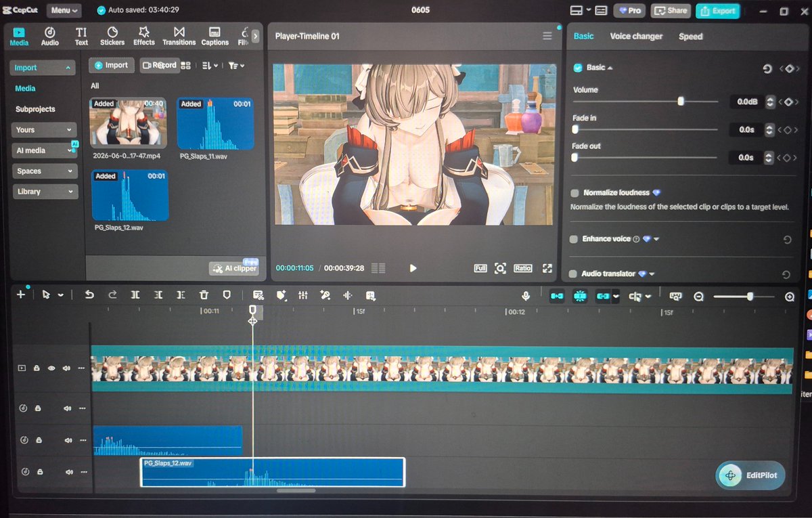Click the Share button

(670, 11)
